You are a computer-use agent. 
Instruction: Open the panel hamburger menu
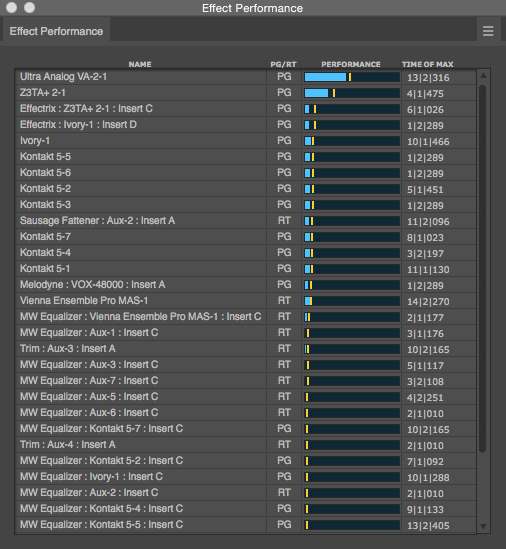(x=488, y=31)
